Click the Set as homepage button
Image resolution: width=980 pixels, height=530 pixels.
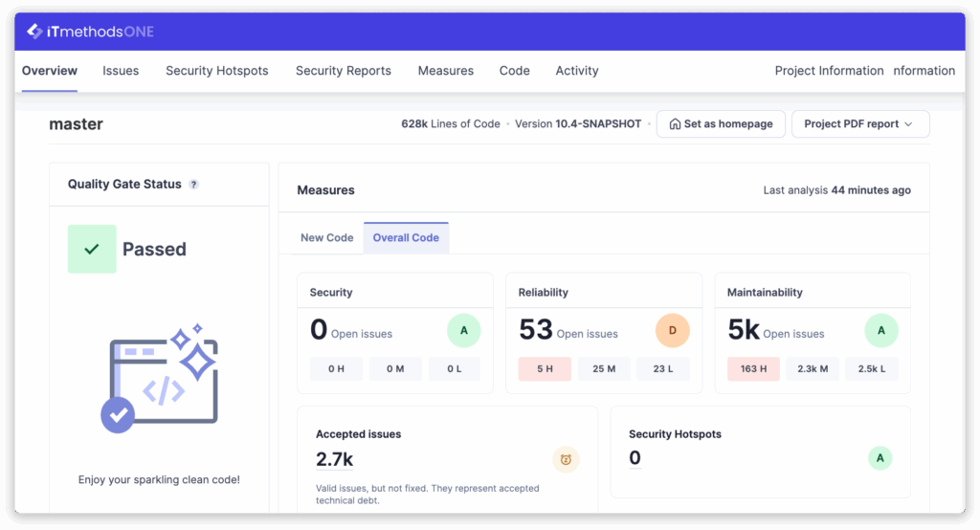point(721,124)
